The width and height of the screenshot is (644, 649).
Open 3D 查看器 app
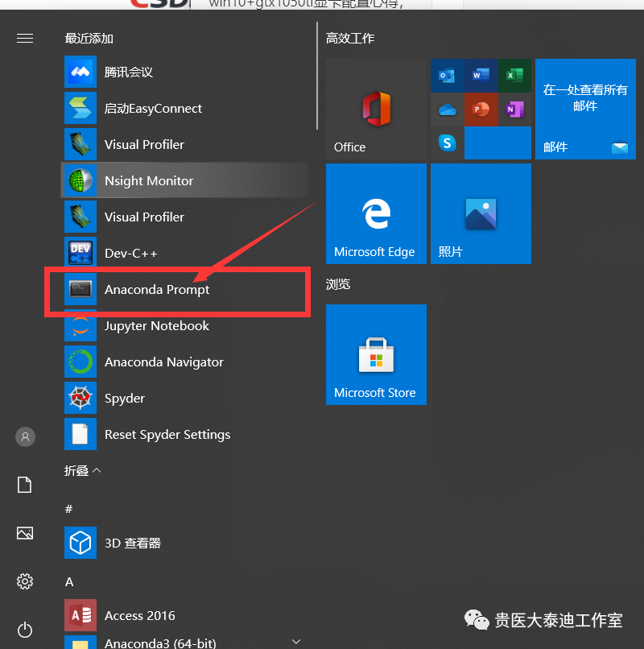pyautogui.click(x=185, y=543)
